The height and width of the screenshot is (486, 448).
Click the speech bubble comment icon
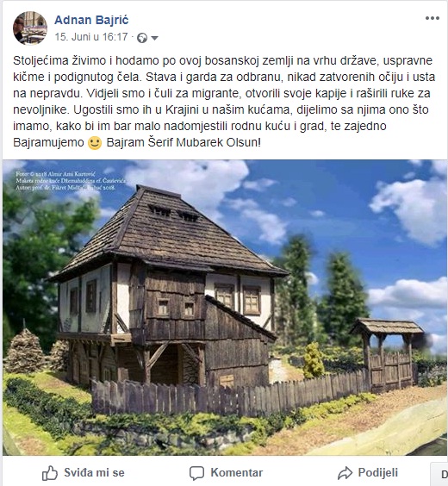(x=196, y=473)
